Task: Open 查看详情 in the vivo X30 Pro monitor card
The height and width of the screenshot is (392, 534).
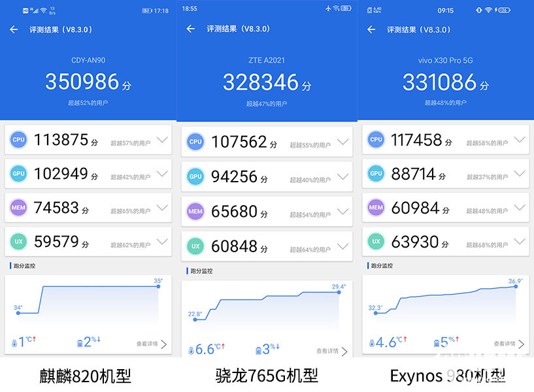Action: pyautogui.click(x=509, y=344)
